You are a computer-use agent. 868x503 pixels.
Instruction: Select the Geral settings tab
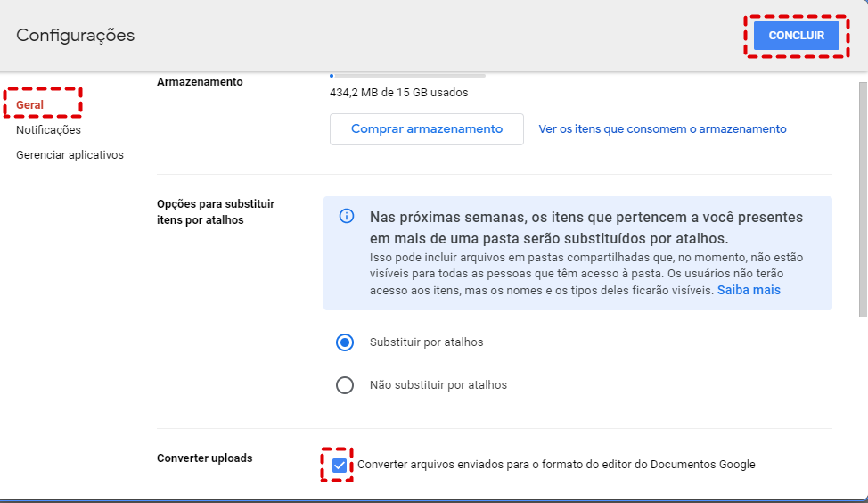coord(30,105)
